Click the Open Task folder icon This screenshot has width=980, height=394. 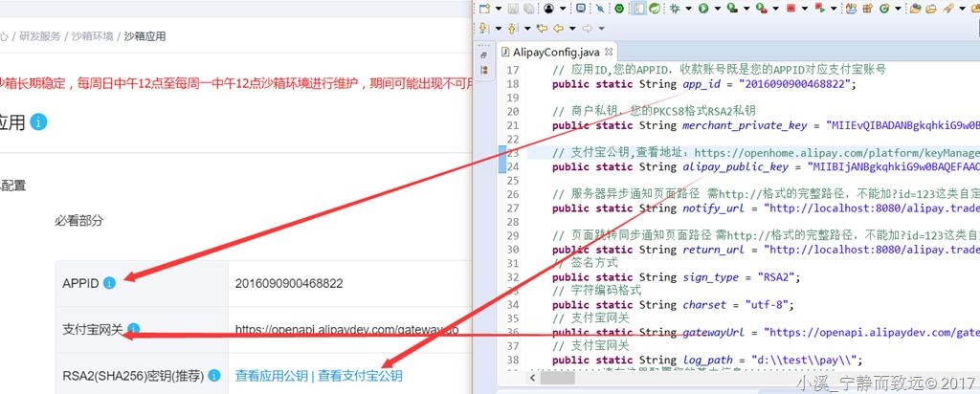[x=931, y=8]
